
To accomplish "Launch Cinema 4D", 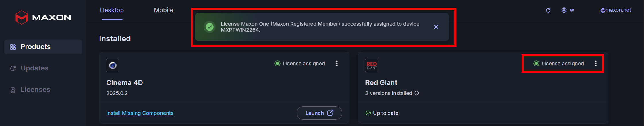I will click(x=319, y=113).
